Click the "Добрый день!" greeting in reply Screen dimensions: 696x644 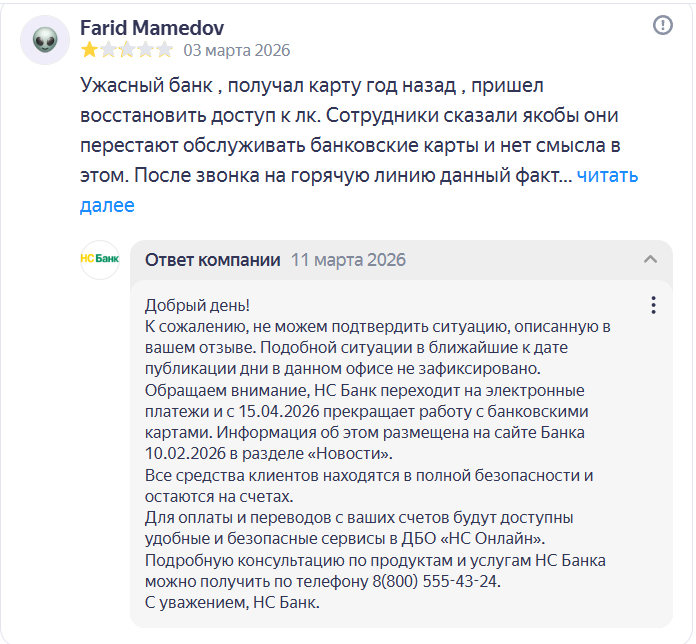click(197, 305)
